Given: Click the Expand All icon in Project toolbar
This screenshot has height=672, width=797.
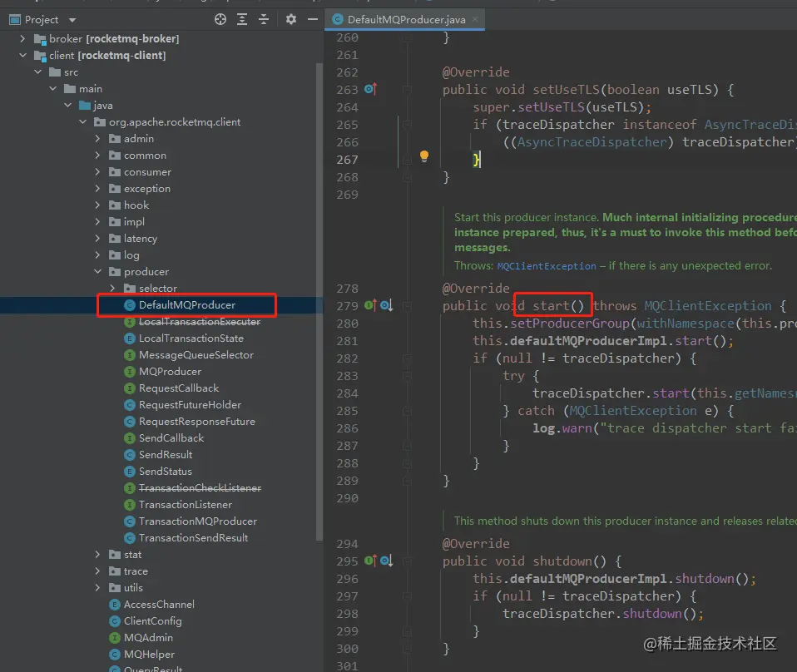Looking at the screenshot, I should 242,19.
